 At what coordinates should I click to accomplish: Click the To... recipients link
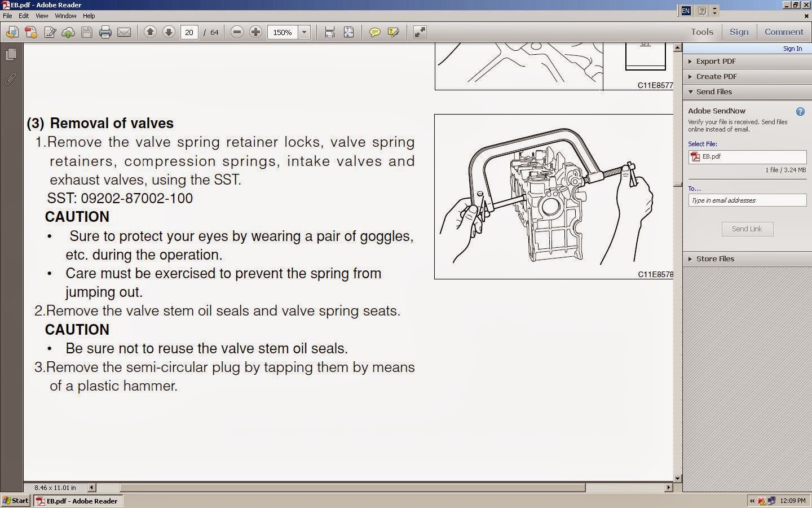[x=694, y=189]
